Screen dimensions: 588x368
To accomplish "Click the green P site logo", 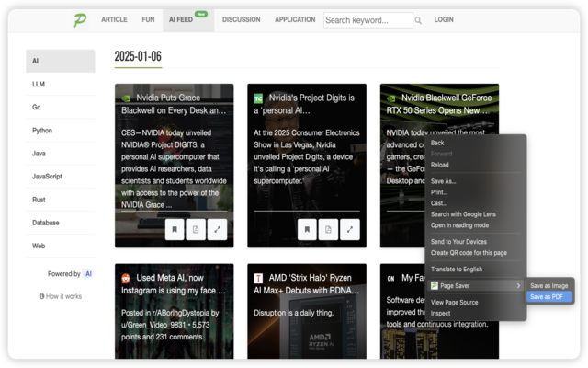I will coord(80,19).
